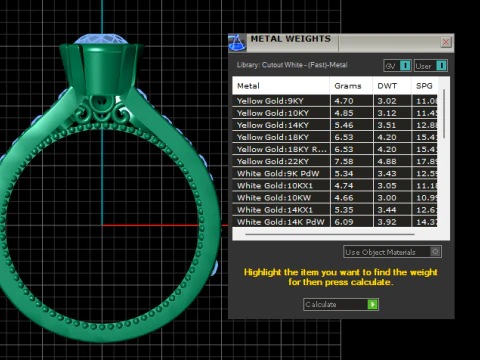Select the Yellow Gold:14KY row
Screen dimensions: 480x360
point(335,125)
